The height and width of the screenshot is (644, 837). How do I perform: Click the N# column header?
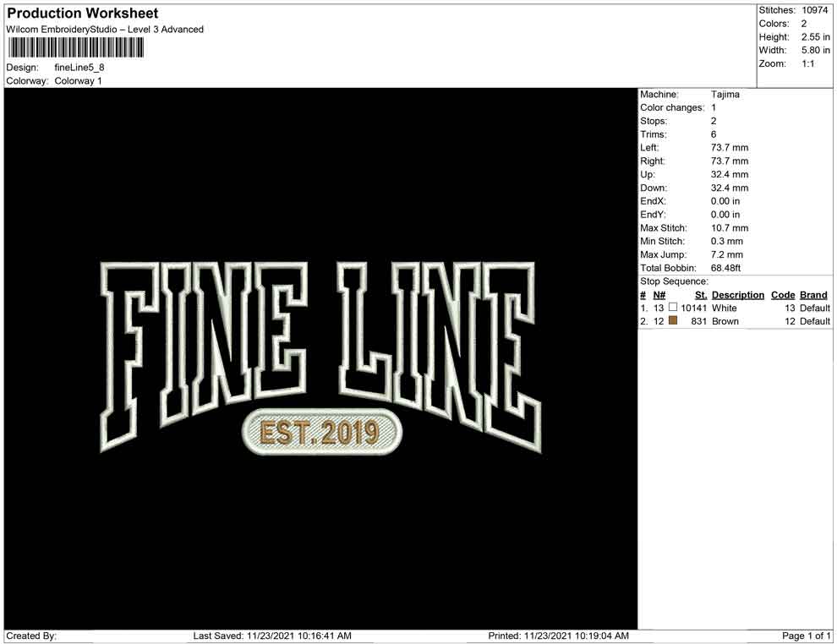point(659,295)
